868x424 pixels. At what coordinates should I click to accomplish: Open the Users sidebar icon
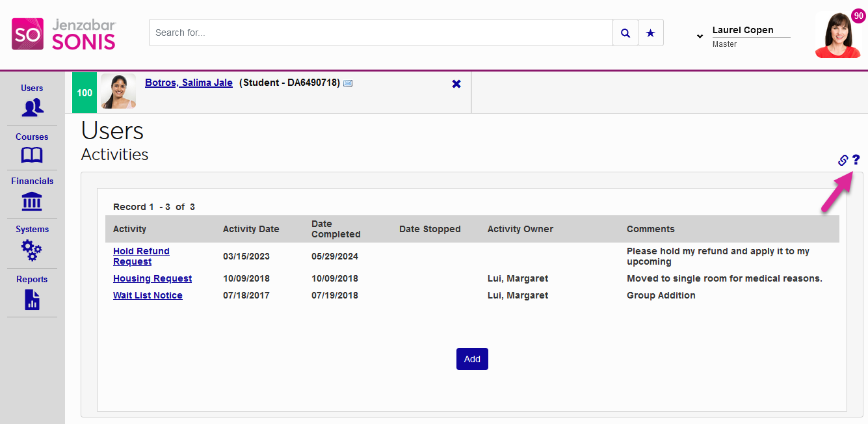coord(32,107)
